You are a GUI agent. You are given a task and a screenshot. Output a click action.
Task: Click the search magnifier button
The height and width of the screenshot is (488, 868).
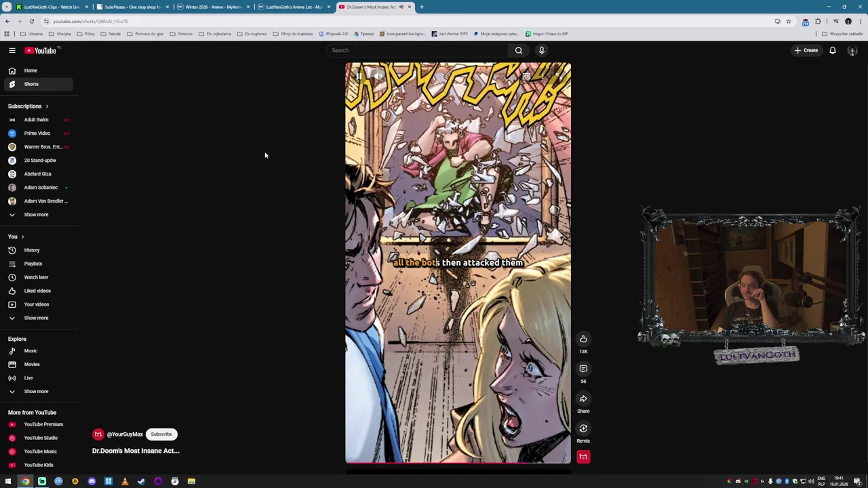[518, 50]
